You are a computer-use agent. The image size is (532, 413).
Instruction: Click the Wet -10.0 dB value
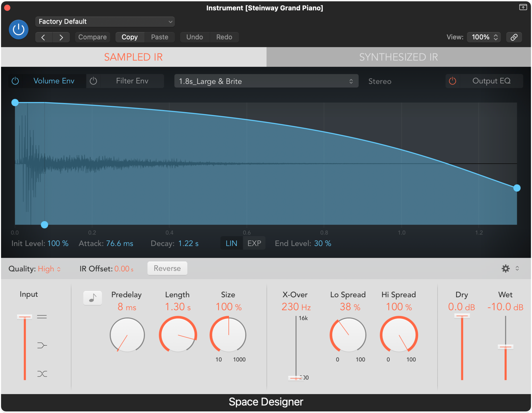(x=505, y=307)
